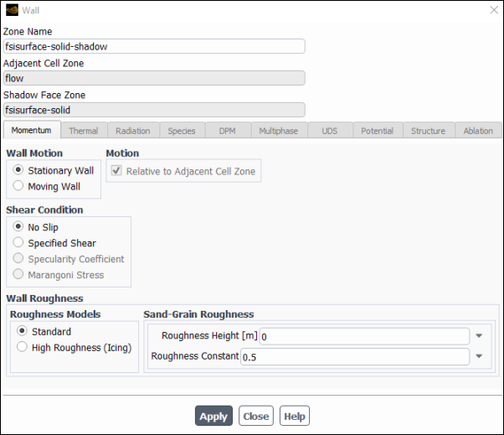Open Roughness Height dropdown arrow

click(479, 336)
